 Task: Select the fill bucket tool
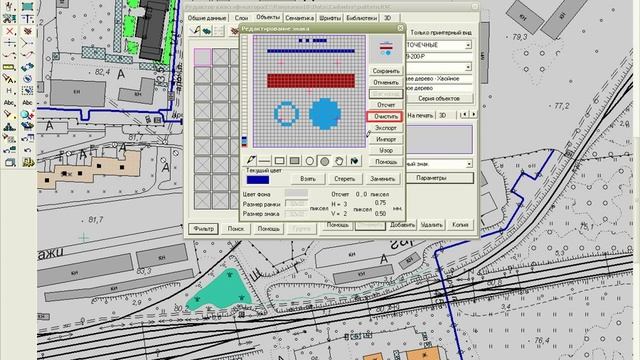click(354, 161)
